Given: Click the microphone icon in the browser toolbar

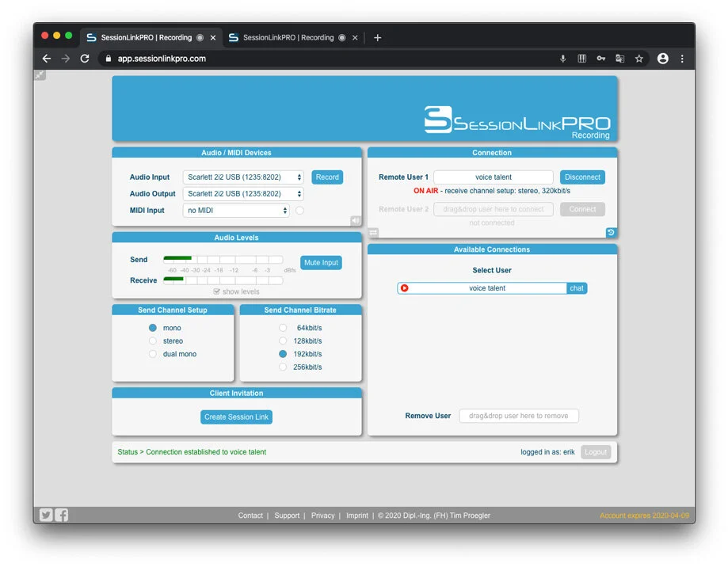Looking at the screenshot, I should [562, 58].
